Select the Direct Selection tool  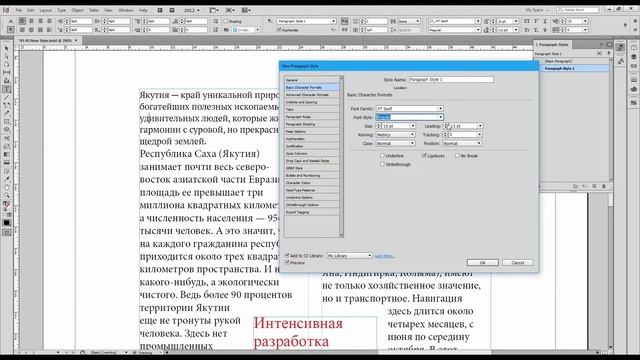[7, 56]
